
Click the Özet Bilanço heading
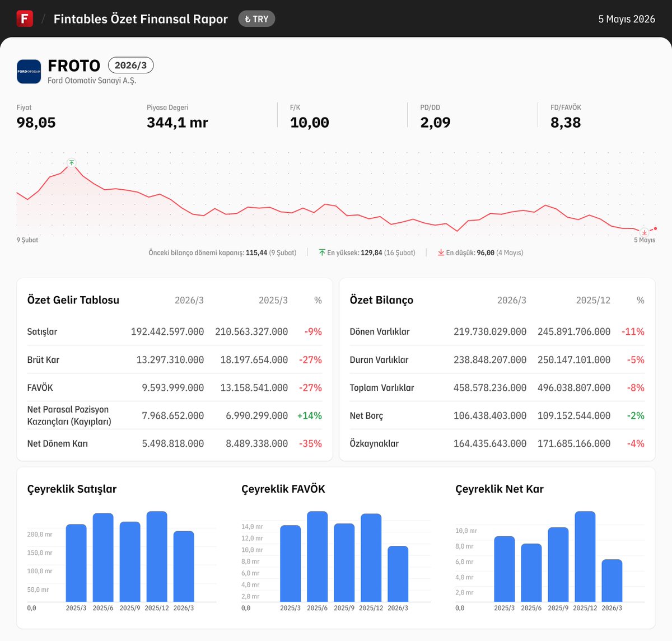coord(381,300)
